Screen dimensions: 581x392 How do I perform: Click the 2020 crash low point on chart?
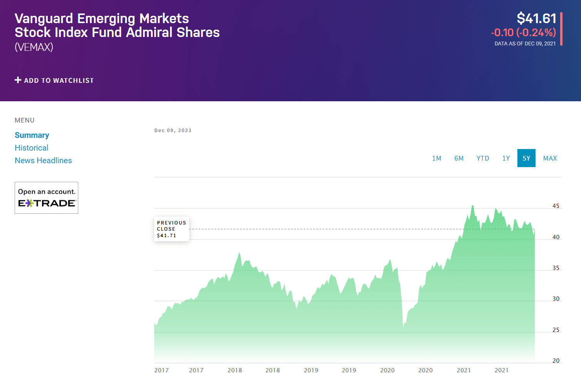[403, 327]
